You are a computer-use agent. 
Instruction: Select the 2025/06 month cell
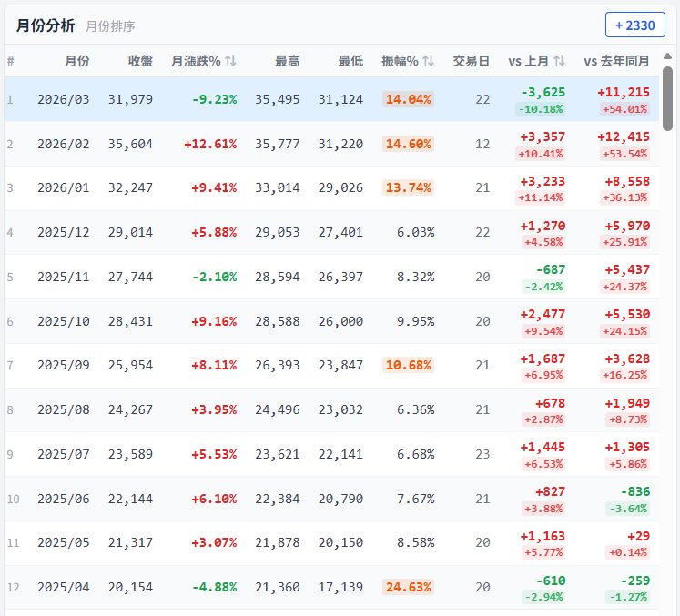[64, 499]
